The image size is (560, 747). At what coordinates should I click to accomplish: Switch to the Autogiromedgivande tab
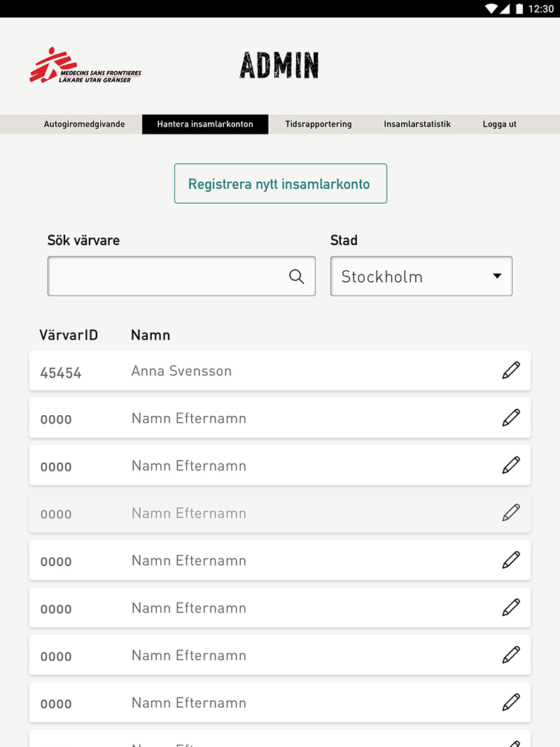[84, 125]
